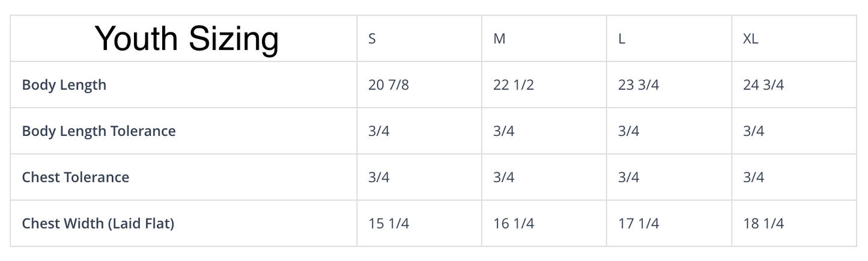Click the L size column header
The image size is (868, 261).
(622, 39)
